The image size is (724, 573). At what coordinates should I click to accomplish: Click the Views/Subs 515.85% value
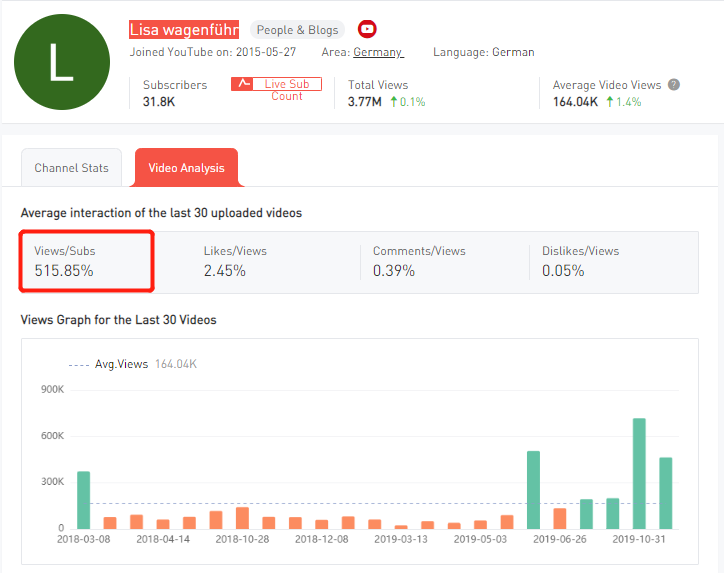point(64,270)
